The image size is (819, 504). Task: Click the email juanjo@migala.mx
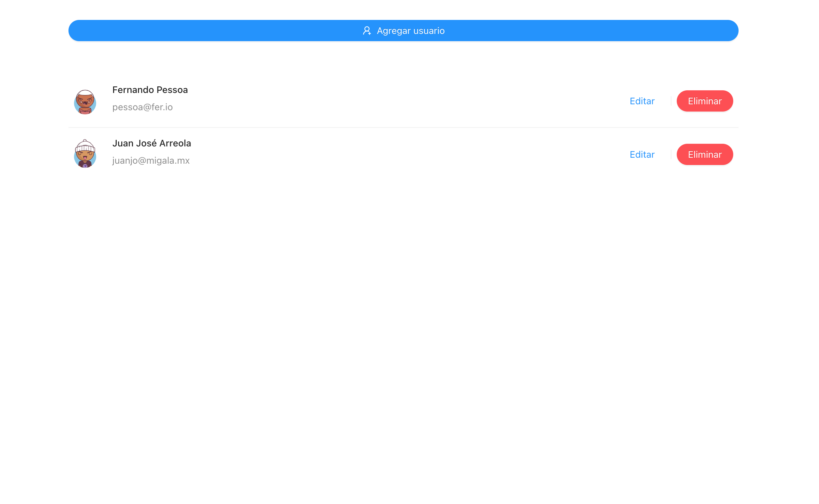point(151,160)
